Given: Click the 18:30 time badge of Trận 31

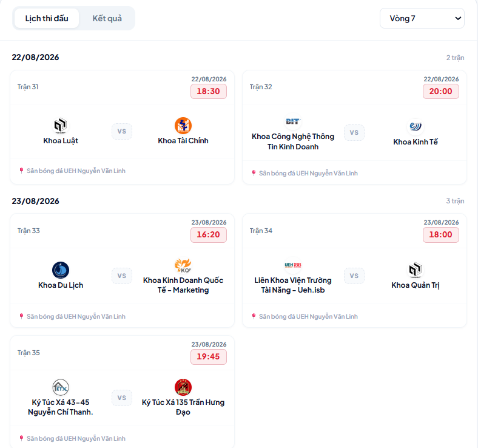Looking at the screenshot, I should pyautogui.click(x=209, y=91).
